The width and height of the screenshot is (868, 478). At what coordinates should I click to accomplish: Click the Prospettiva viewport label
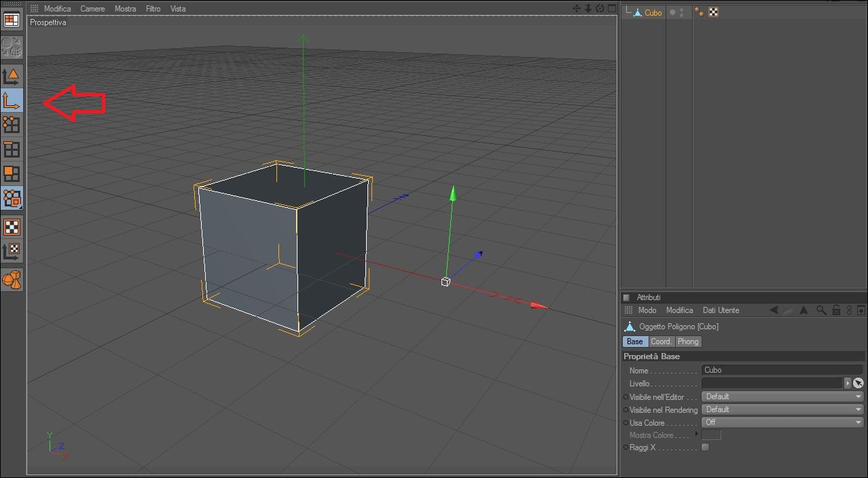48,22
